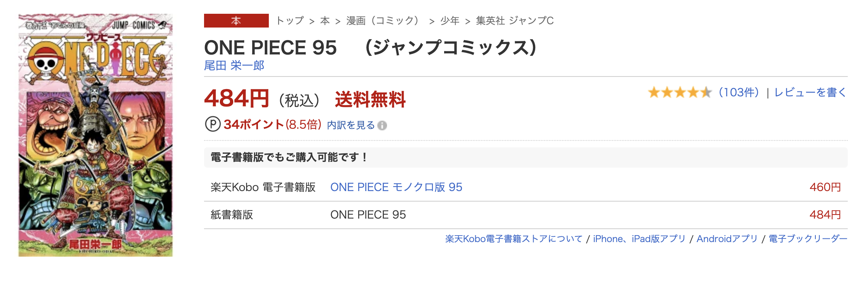Open the Androidアプリ link
This screenshot has width=868, height=285.
tap(727, 239)
